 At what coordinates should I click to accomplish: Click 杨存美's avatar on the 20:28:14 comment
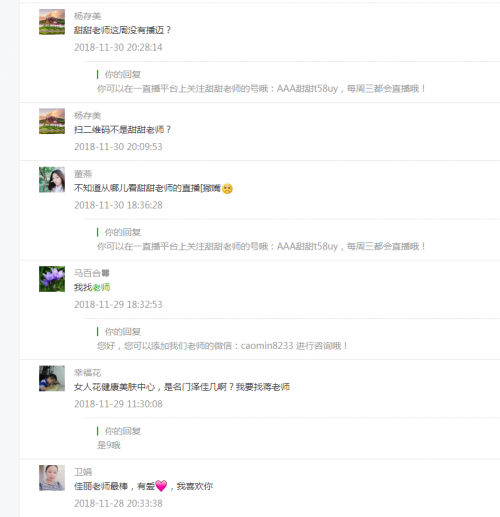click(52, 22)
